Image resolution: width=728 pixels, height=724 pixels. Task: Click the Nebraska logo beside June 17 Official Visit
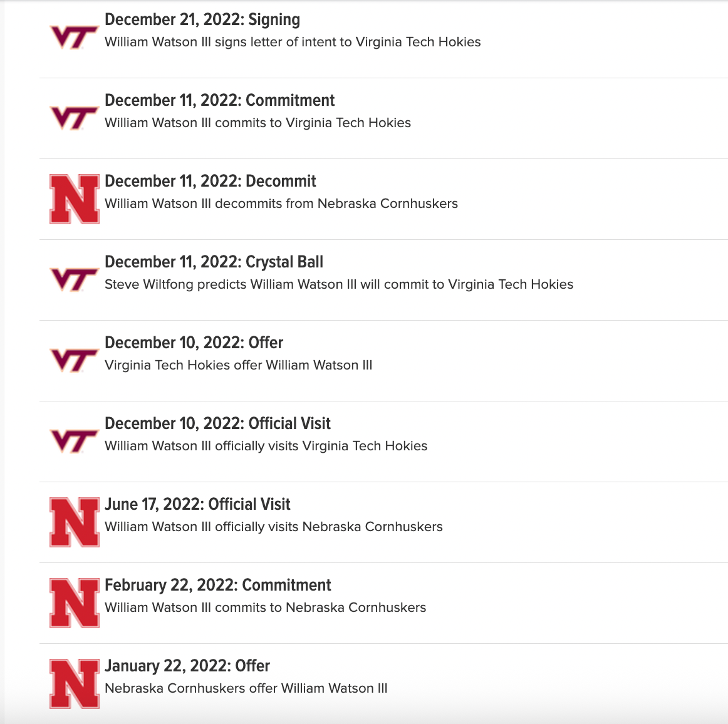75,522
